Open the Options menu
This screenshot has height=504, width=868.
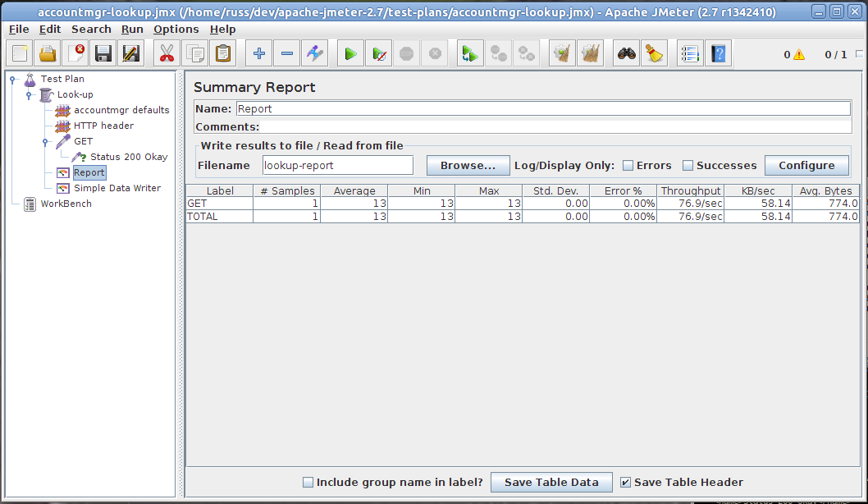pyautogui.click(x=176, y=30)
